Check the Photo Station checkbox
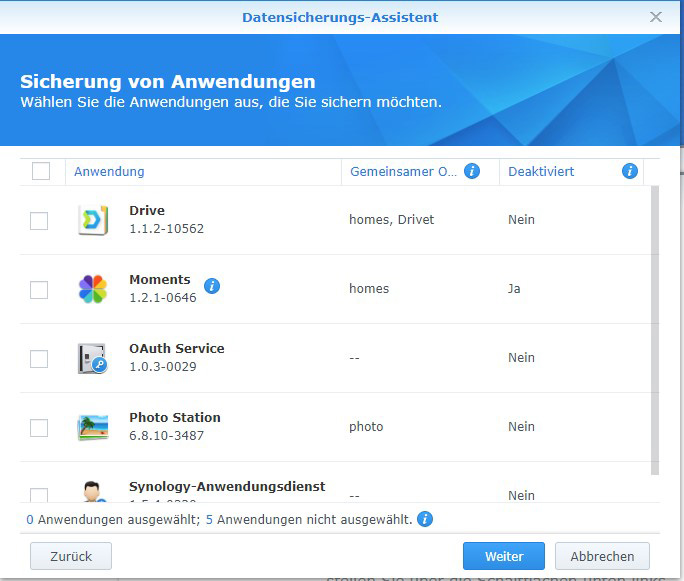Viewport: 684px width, 581px height. (x=39, y=428)
